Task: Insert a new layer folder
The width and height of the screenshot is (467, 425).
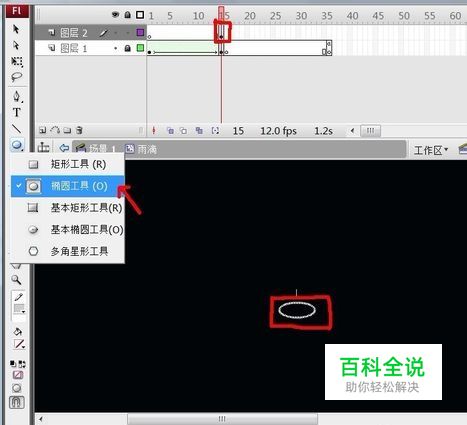Action: pyautogui.click(x=67, y=130)
